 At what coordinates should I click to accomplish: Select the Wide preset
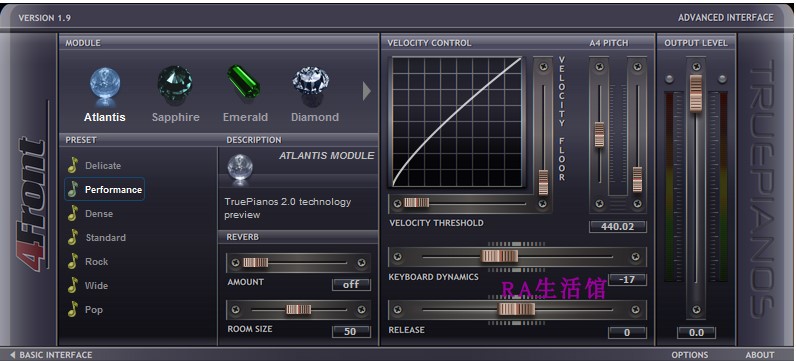tap(96, 285)
